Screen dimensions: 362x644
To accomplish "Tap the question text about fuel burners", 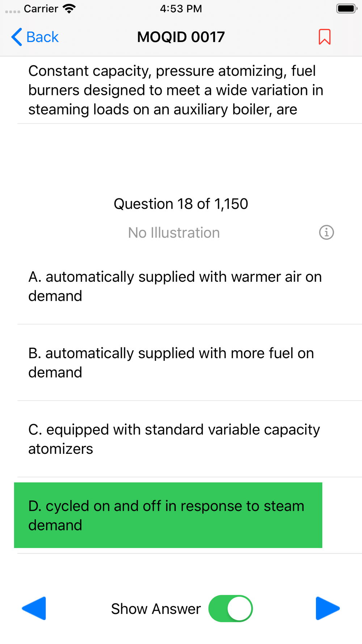I will click(176, 90).
